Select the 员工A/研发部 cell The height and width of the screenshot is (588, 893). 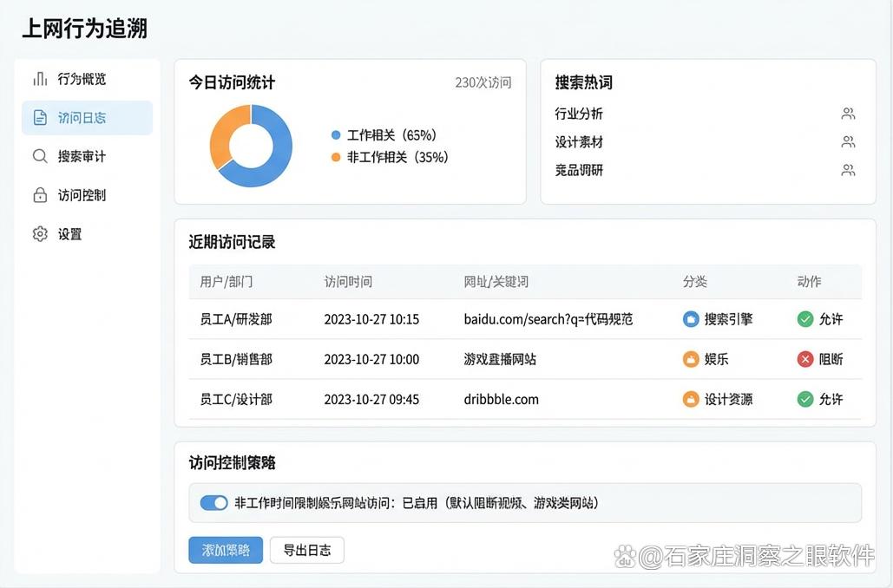coord(236,319)
